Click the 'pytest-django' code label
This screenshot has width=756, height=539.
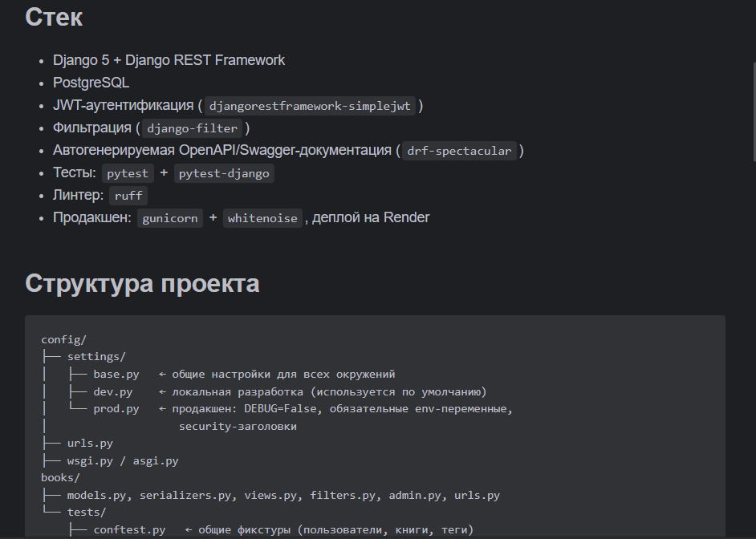click(224, 173)
